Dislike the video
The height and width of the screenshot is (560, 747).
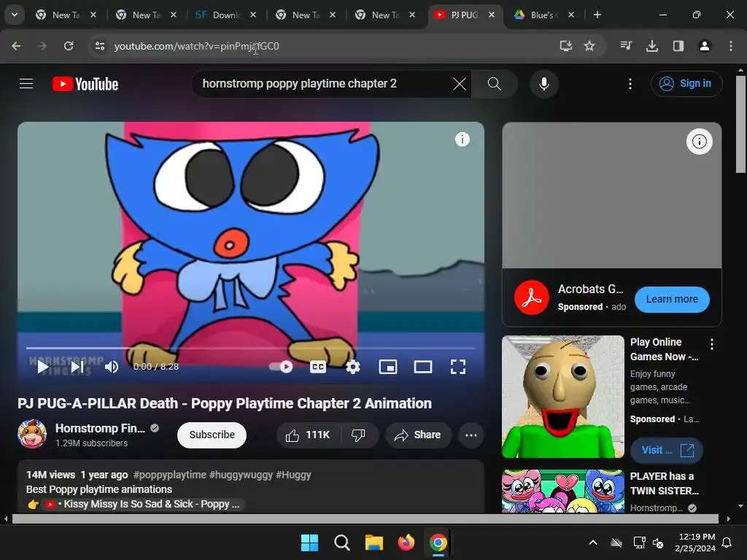point(358,435)
